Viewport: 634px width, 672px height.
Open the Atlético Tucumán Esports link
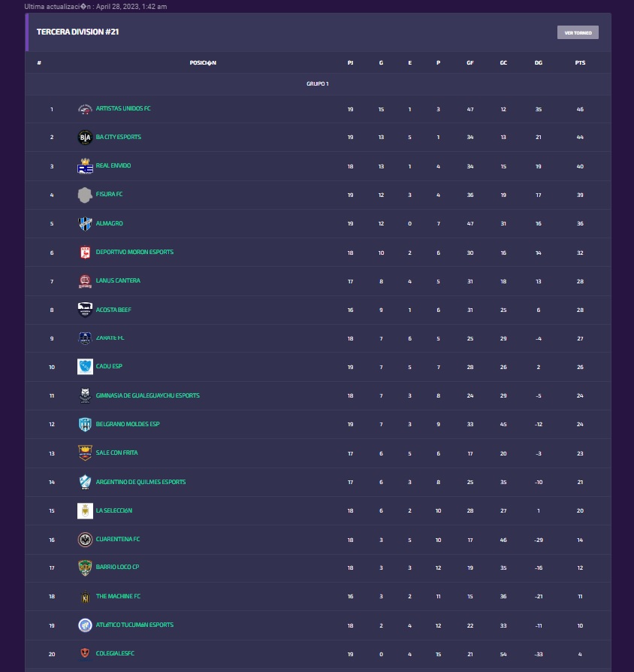tap(134, 625)
